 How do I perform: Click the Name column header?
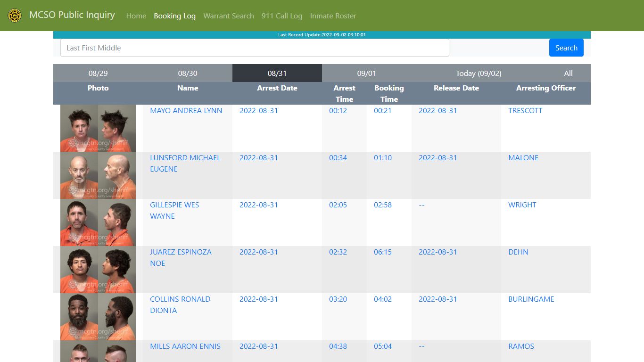pos(188,88)
